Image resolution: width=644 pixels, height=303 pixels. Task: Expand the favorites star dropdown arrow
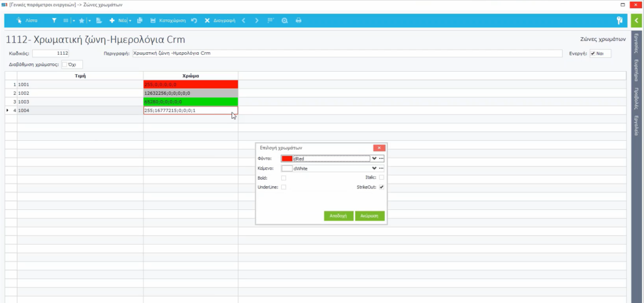pos(89,21)
